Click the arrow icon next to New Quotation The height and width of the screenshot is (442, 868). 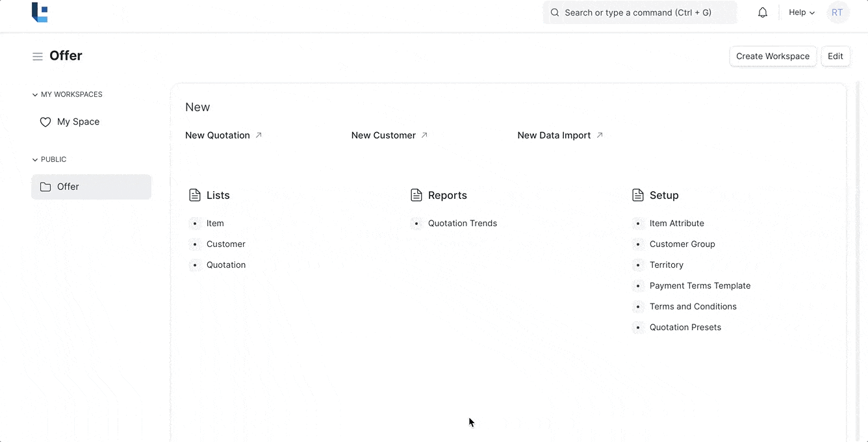point(259,135)
